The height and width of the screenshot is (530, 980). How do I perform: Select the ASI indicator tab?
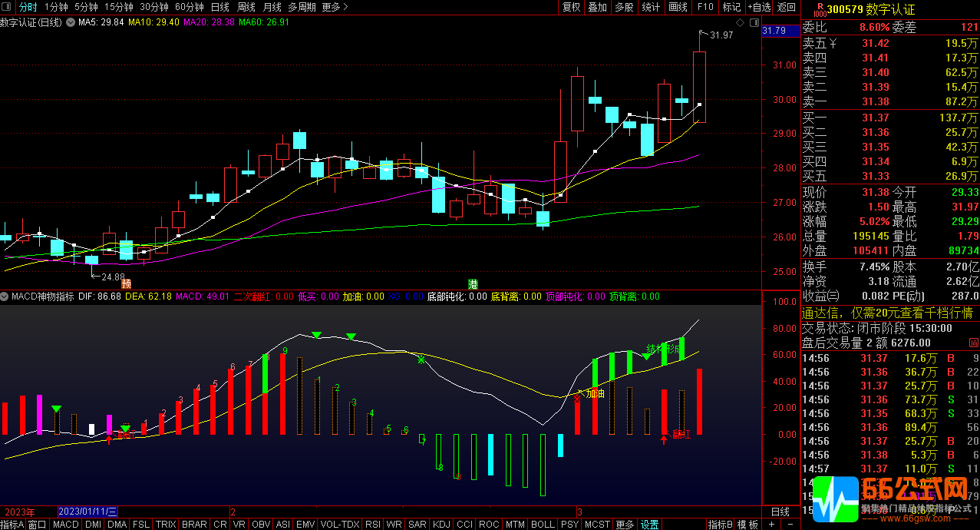point(283,525)
